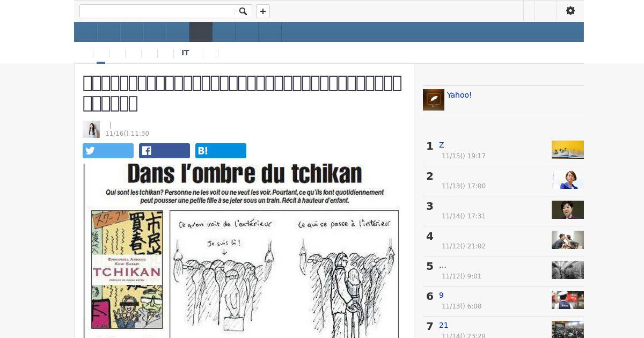
Task: Click the article timestamp 11/16 11:30
Action: pyautogui.click(x=127, y=134)
